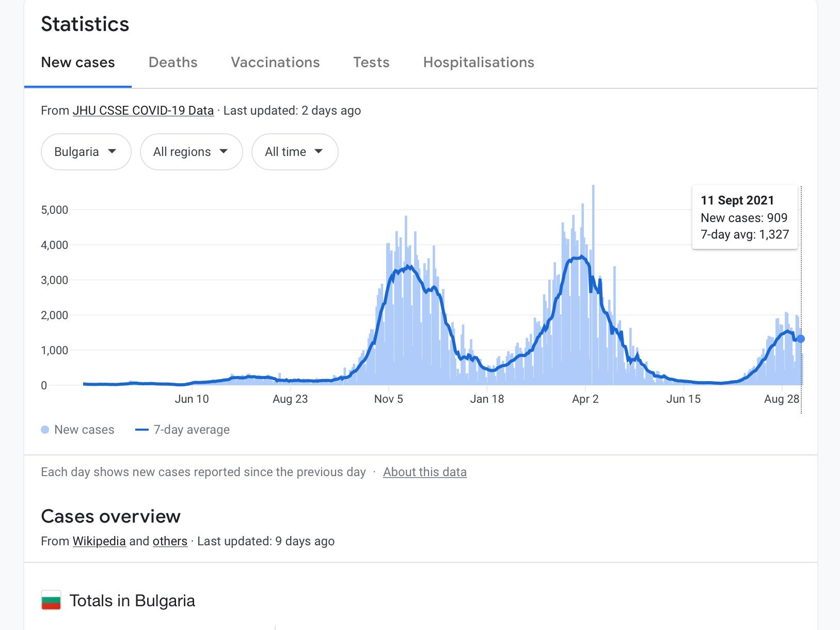This screenshot has width=840, height=630.
Task: Click the Nov 5 axis label
Action: tap(388, 399)
